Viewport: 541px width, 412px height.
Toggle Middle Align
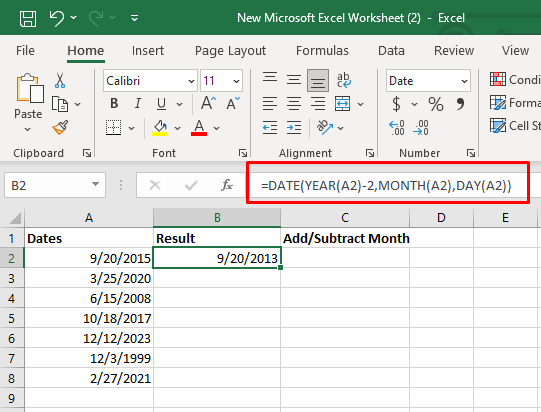(294, 80)
